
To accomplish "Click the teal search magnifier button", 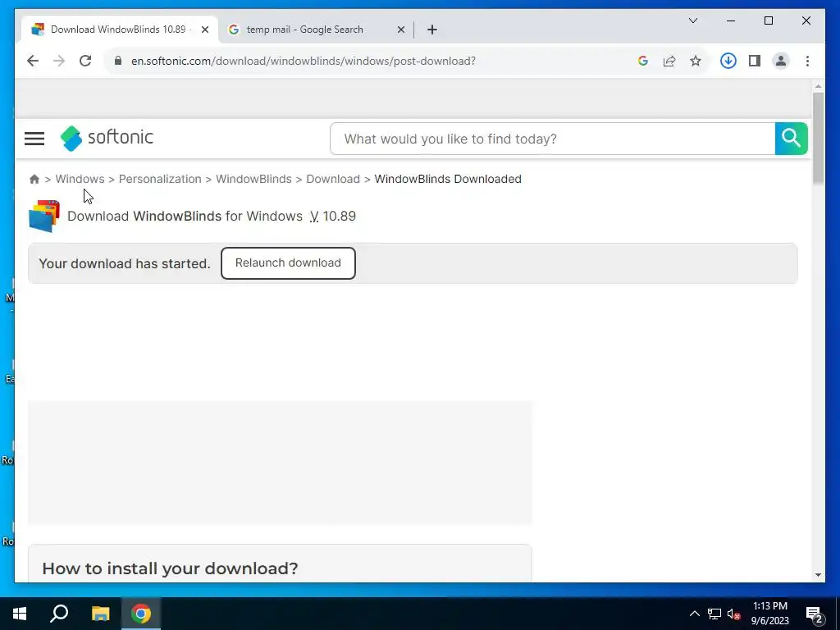I will [792, 139].
